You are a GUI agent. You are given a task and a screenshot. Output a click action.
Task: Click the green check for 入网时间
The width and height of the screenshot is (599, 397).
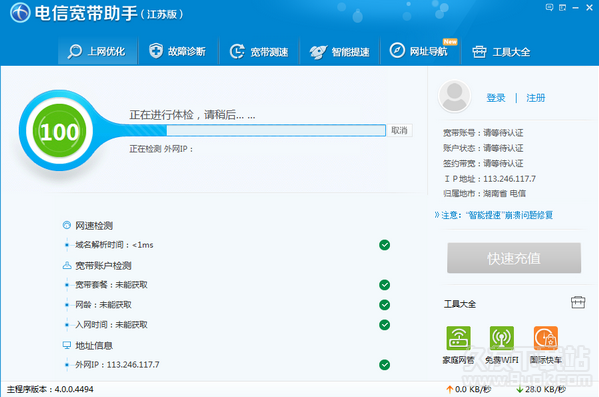(385, 325)
